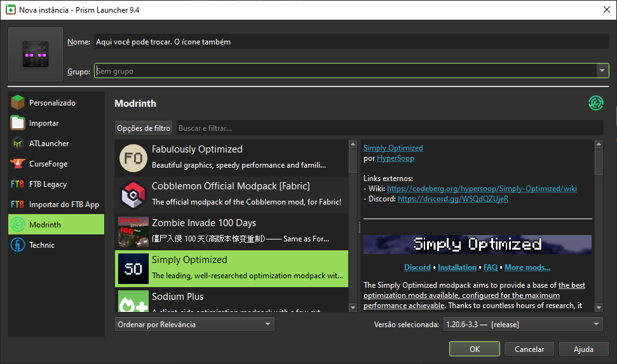Image resolution: width=617 pixels, height=364 pixels.
Task: Click the FAQ link
Action: (491, 267)
